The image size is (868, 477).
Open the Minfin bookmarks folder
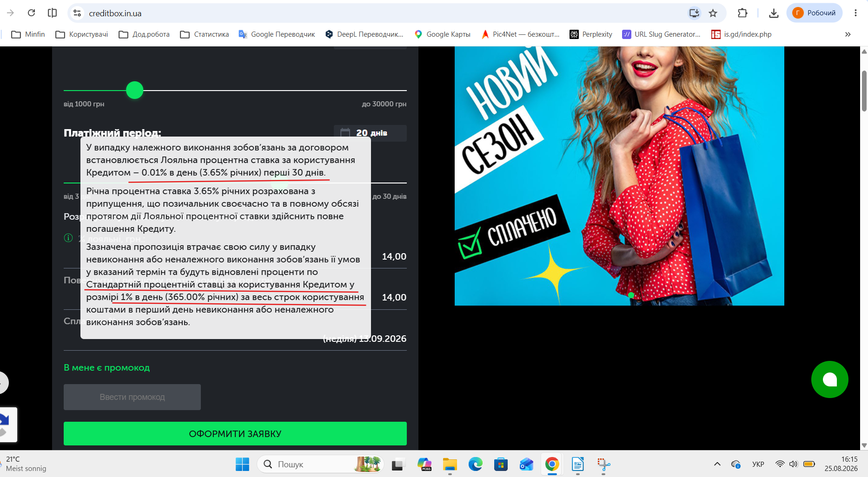(x=28, y=34)
